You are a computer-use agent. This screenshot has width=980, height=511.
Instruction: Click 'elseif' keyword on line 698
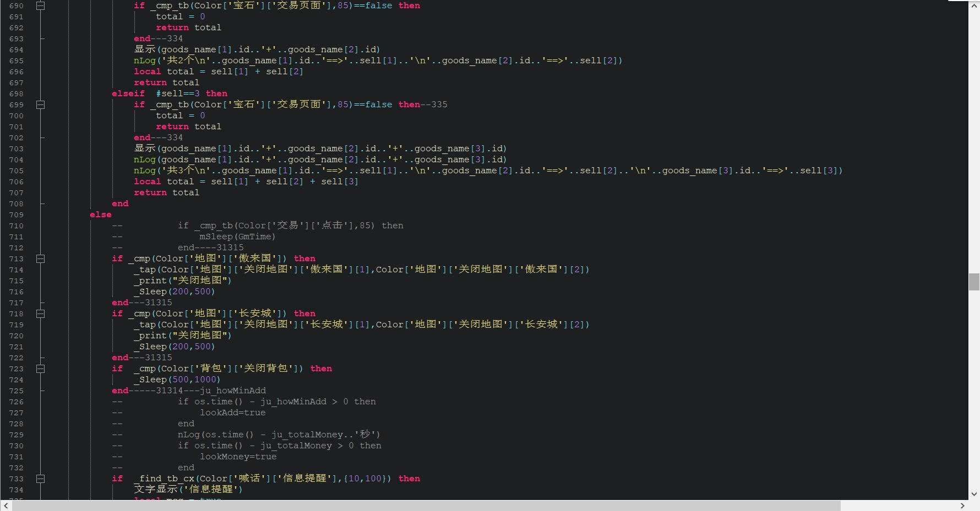[128, 94]
